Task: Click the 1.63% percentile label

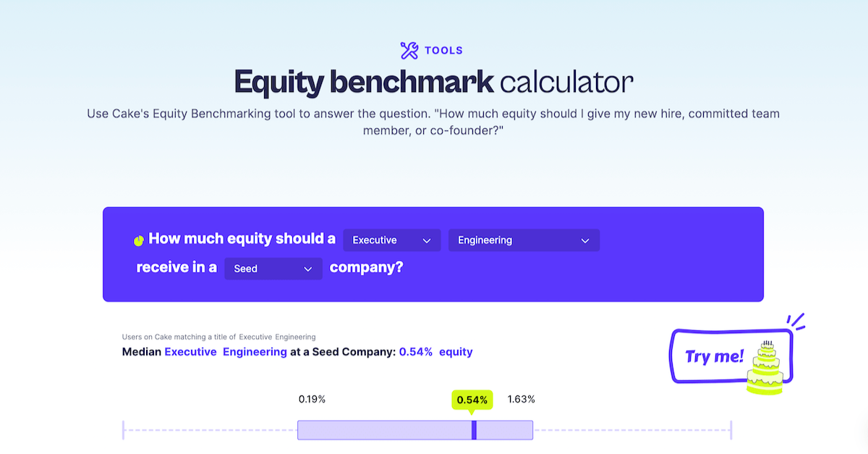Action: [x=522, y=398]
